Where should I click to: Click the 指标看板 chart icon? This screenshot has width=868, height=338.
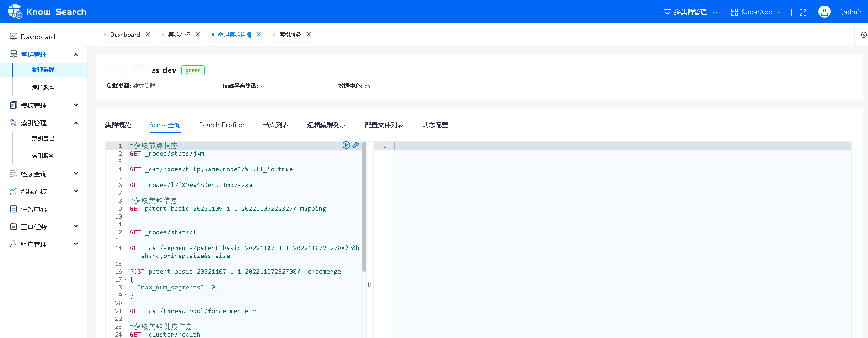[x=13, y=191]
